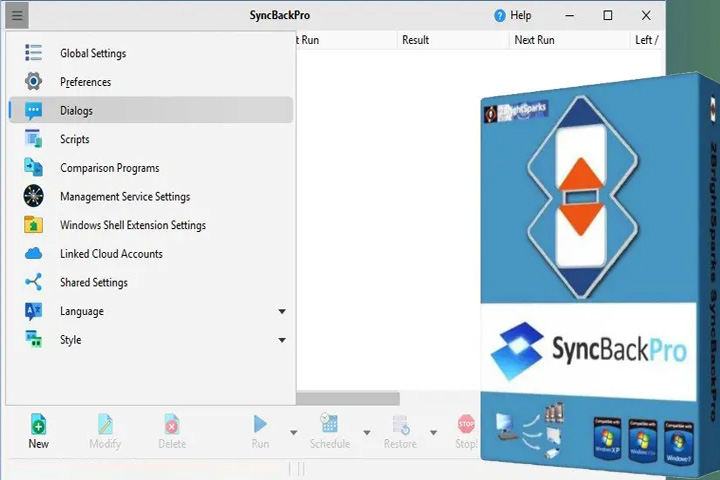Image resolution: width=720 pixels, height=480 pixels.
Task: Click the New profile toolbar icon
Action: point(39,424)
